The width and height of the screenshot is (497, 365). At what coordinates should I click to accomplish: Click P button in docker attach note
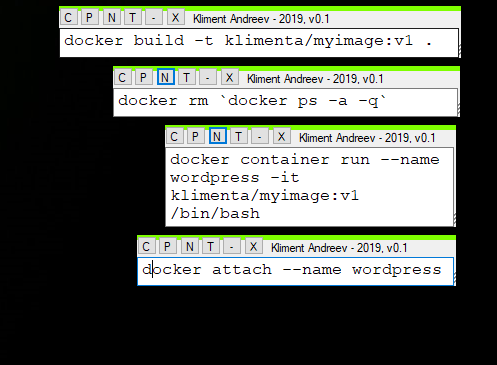[x=167, y=246]
